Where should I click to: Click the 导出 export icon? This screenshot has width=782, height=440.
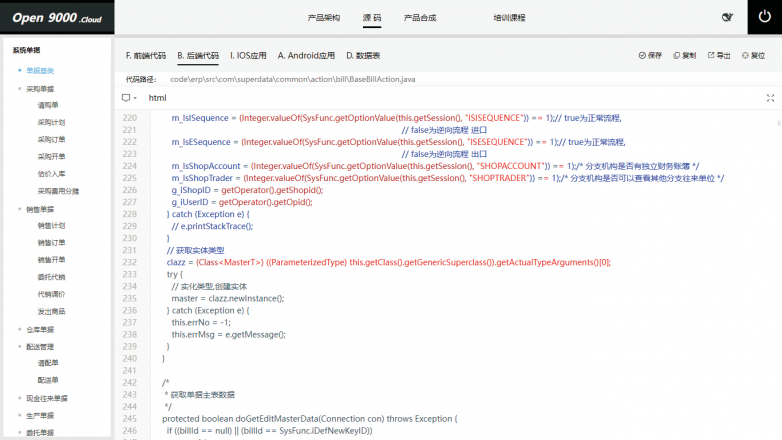pyautogui.click(x=711, y=56)
